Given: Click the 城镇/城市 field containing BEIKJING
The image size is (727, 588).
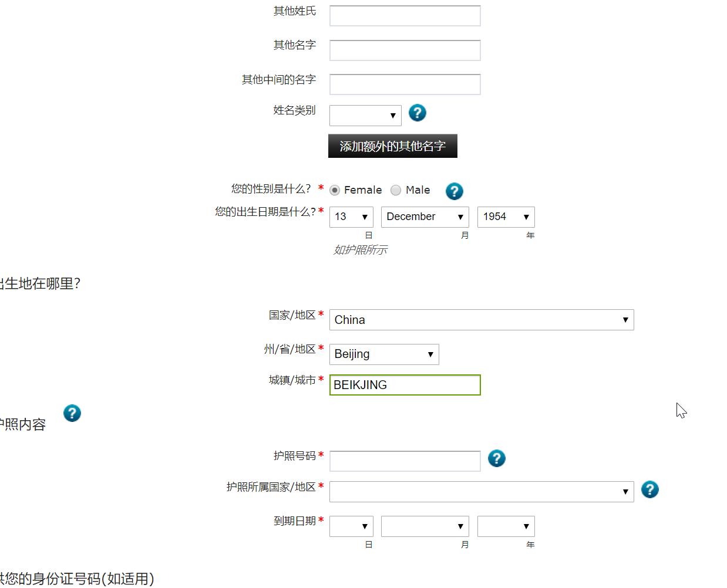Looking at the screenshot, I should pyautogui.click(x=404, y=385).
